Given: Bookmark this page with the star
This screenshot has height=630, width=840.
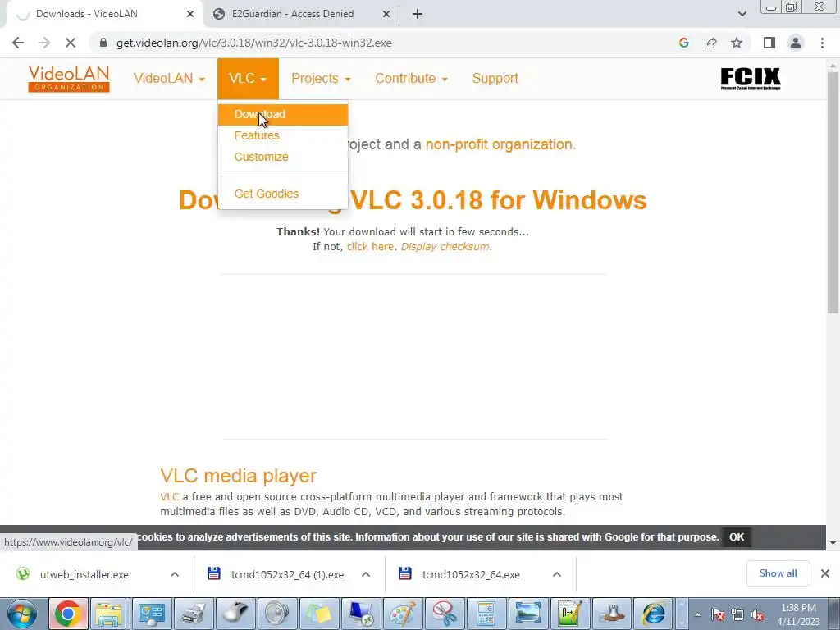Looking at the screenshot, I should point(737,43).
